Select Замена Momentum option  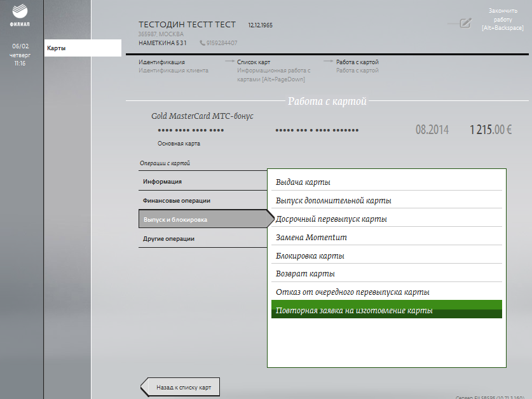(x=386, y=237)
